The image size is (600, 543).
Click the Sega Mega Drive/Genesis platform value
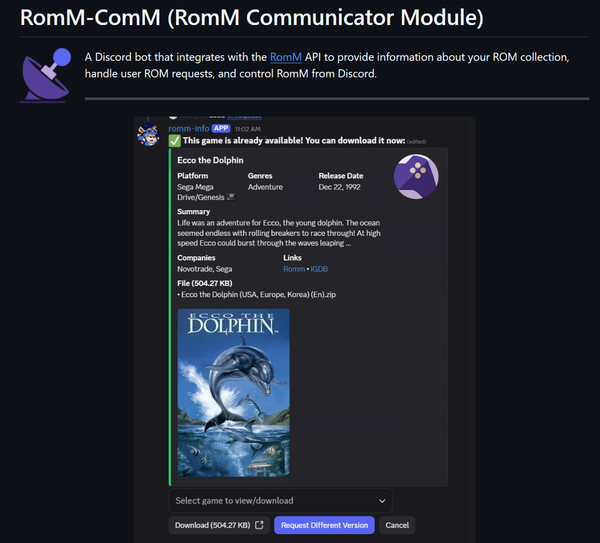[201, 192]
